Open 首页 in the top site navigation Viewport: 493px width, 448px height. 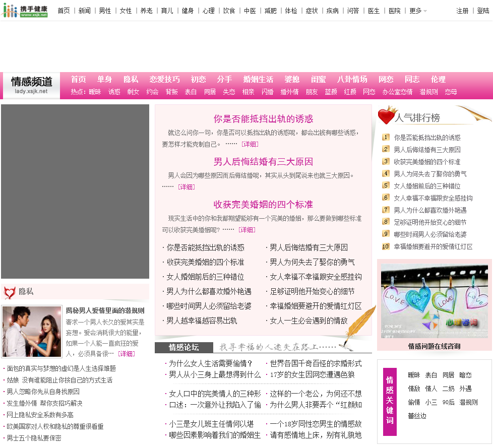coord(64,11)
